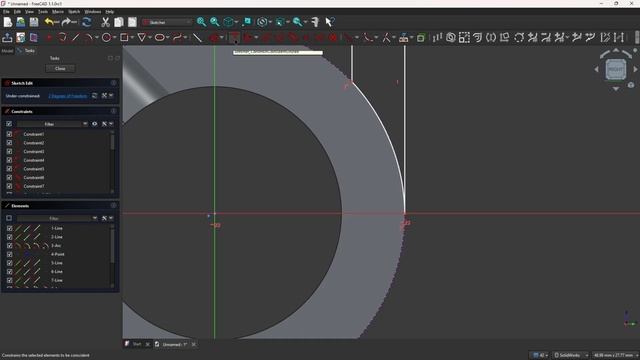Select the Create circle tool
This screenshot has height=360, width=640.
tap(106, 38)
